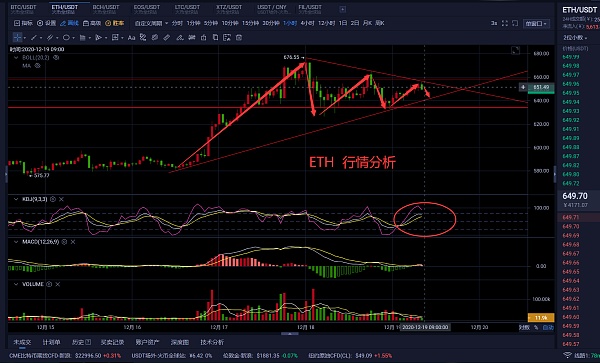The image size is (600, 363).
Task: Open KDJ indicator settings icon
Action: pyautogui.click(x=53, y=199)
